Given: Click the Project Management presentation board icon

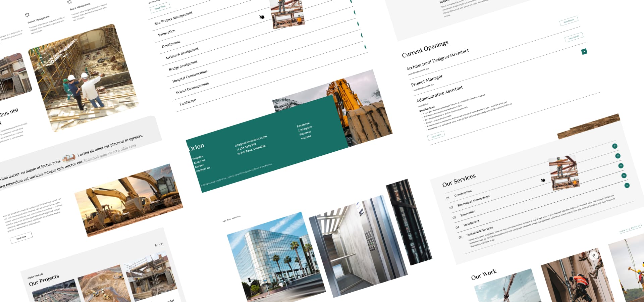Looking at the screenshot, I should pyautogui.click(x=27, y=15).
